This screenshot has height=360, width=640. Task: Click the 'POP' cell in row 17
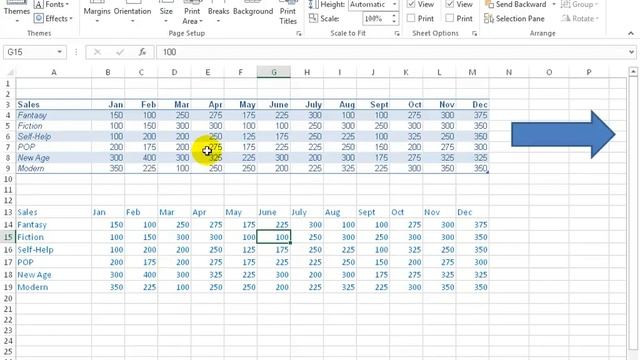(x=53, y=262)
